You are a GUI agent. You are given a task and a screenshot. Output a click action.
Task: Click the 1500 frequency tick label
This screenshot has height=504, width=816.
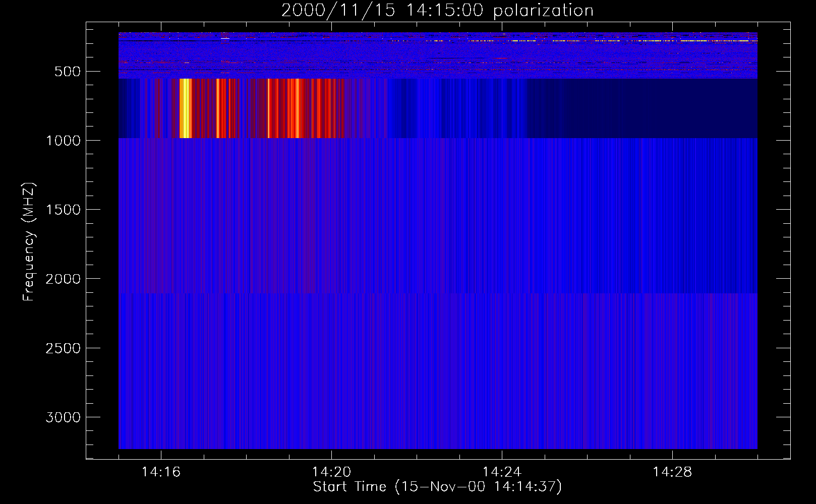(x=63, y=210)
